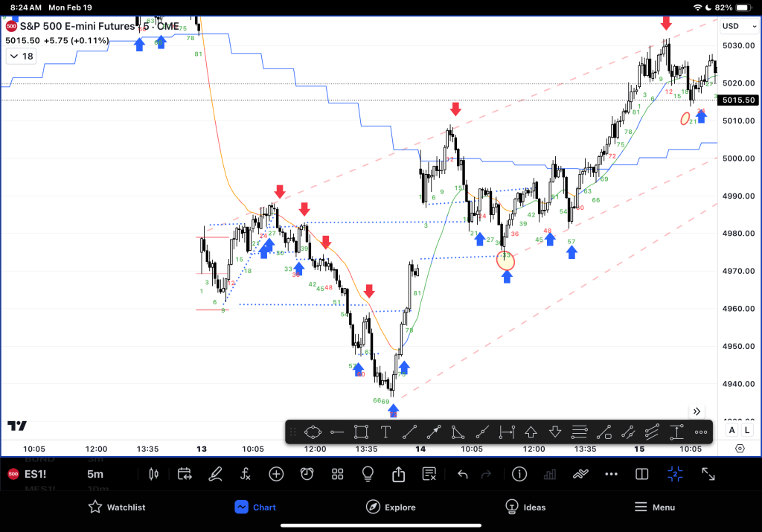The height and width of the screenshot is (532, 762).
Task: Open the share/export chart icon
Action: 398,474
